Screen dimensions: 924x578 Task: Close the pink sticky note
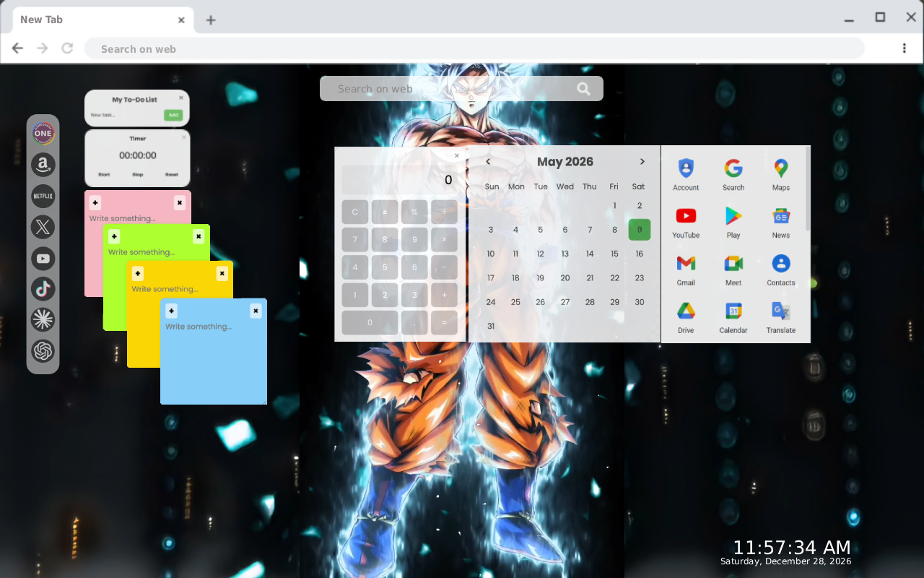180,203
